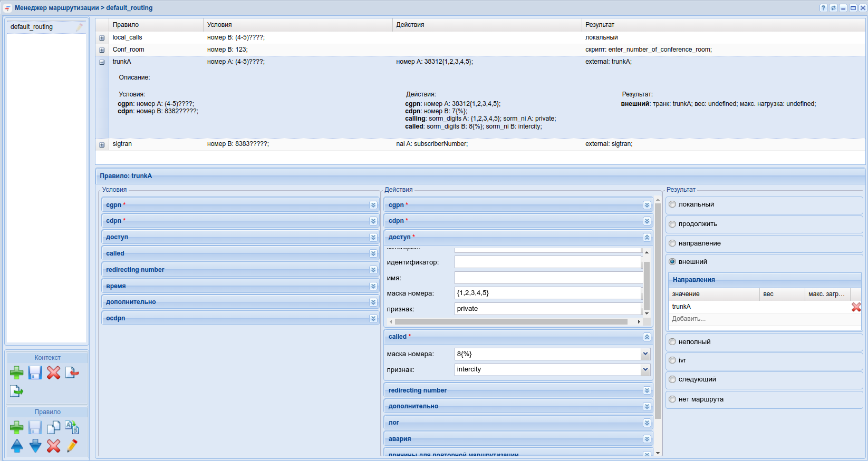Click the sigtran rule row
Viewport: 868px width, 461px height.
point(122,144)
